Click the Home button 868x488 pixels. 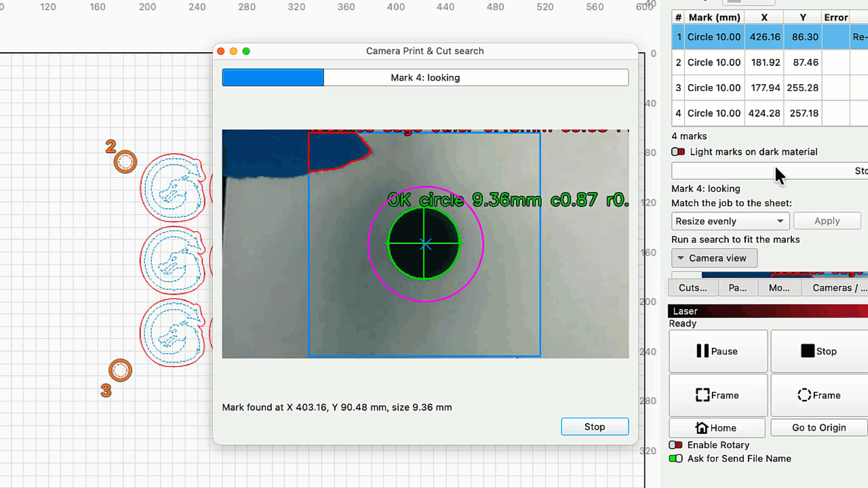click(x=717, y=428)
